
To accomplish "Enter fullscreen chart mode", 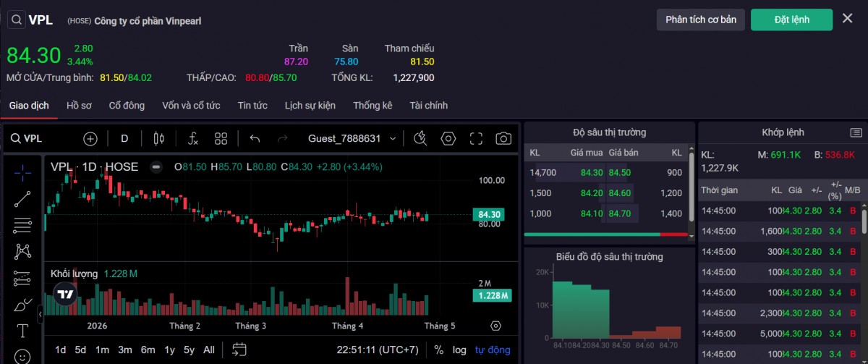I will pyautogui.click(x=476, y=138).
